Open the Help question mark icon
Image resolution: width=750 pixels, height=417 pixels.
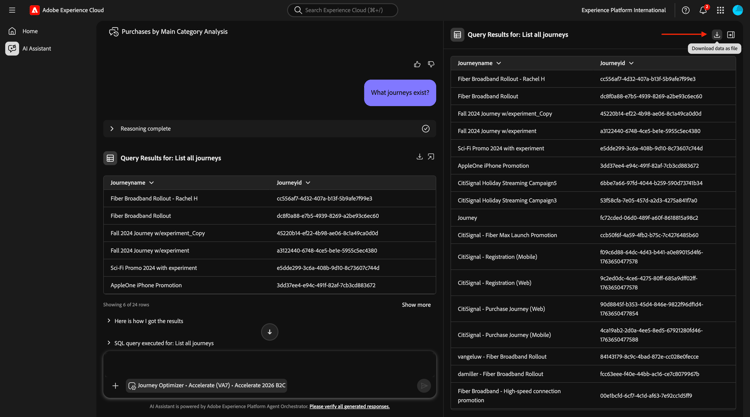[x=685, y=10]
